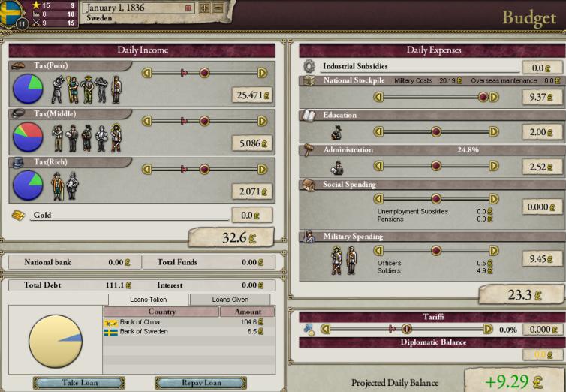Viewport: 566px width, 392px height.
Task: Increase National Stockpile spending right arrow
Action: point(494,97)
